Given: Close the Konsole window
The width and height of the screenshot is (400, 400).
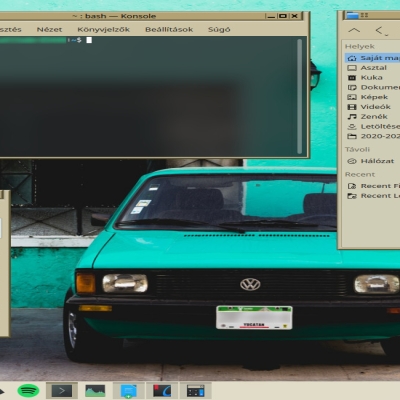Looking at the screenshot, I should (x=295, y=16).
